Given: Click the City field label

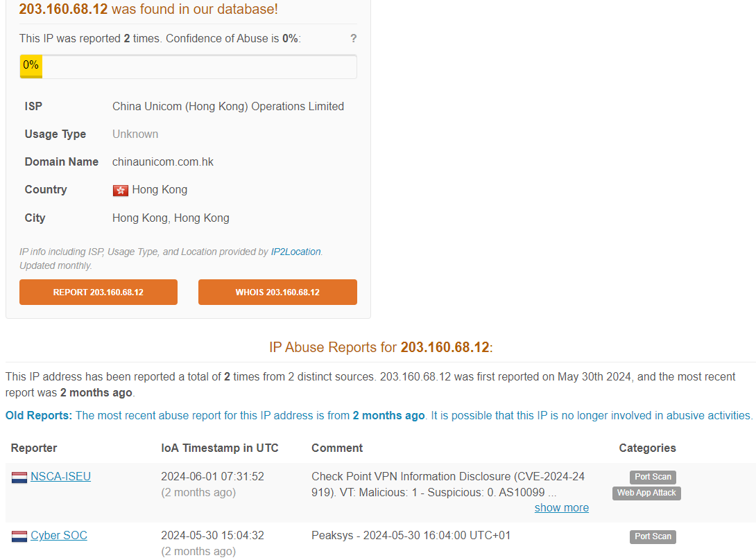Looking at the screenshot, I should point(35,218).
